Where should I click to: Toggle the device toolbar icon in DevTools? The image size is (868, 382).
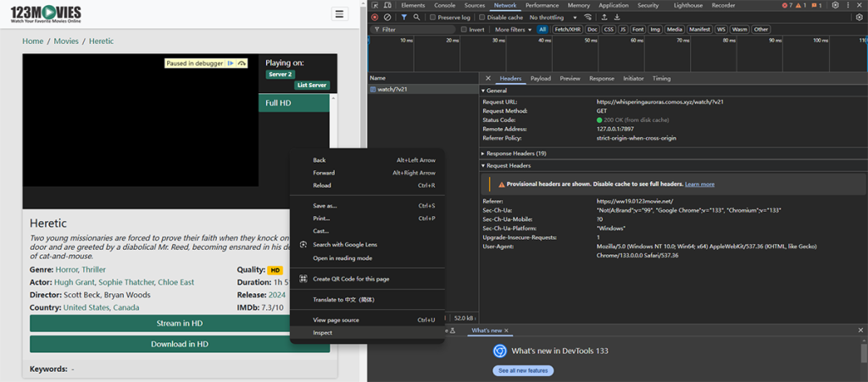pos(387,6)
